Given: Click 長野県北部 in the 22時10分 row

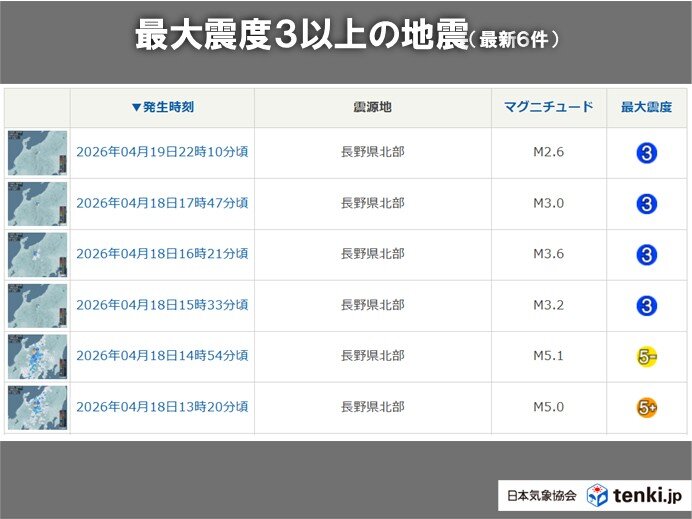Looking at the screenshot, I should 372,152.
